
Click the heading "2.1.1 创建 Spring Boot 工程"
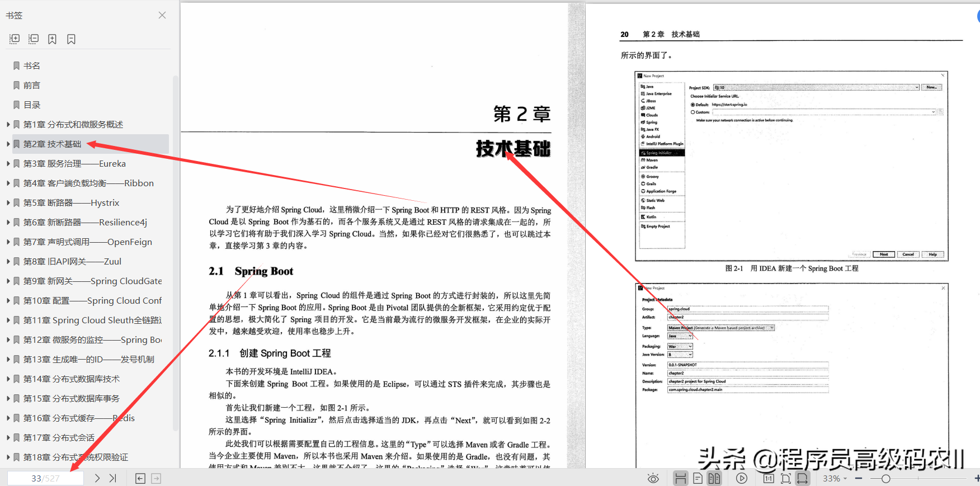[x=270, y=353]
